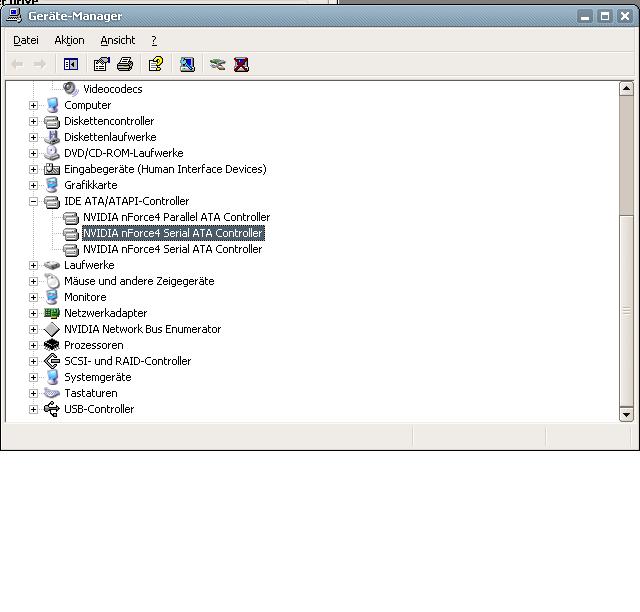The image size is (640, 612).
Task: Maximize the Geräte-Manager window
Action: (x=605, y=16)
